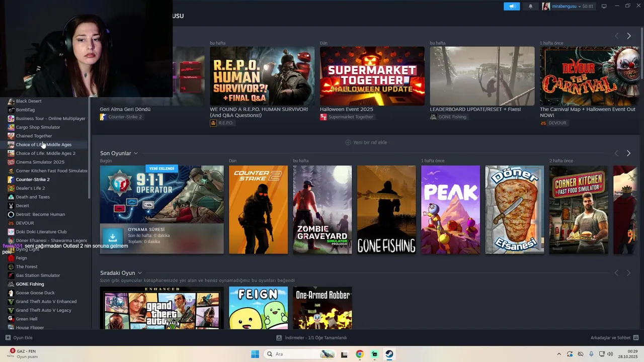
Task: Select Counter-Strike 2 in library list
Action: click(33, 179)
